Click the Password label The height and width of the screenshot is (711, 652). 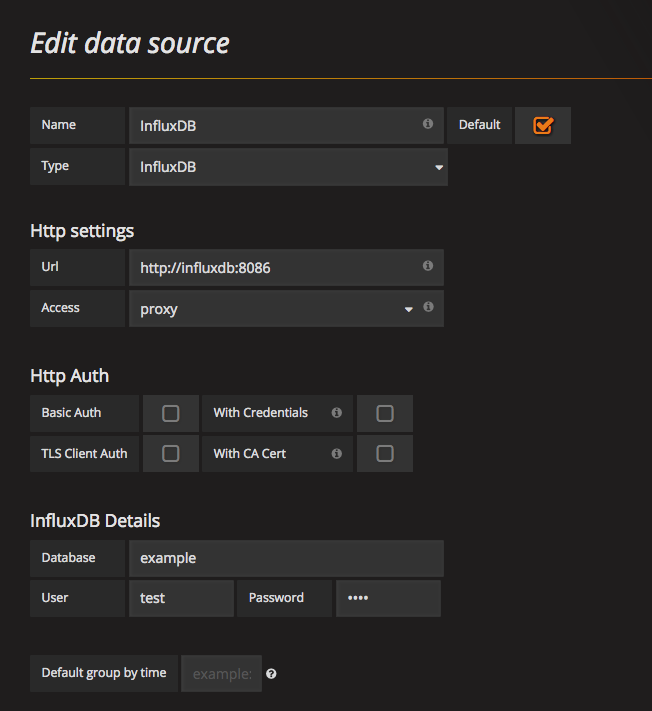pos(276,598)
